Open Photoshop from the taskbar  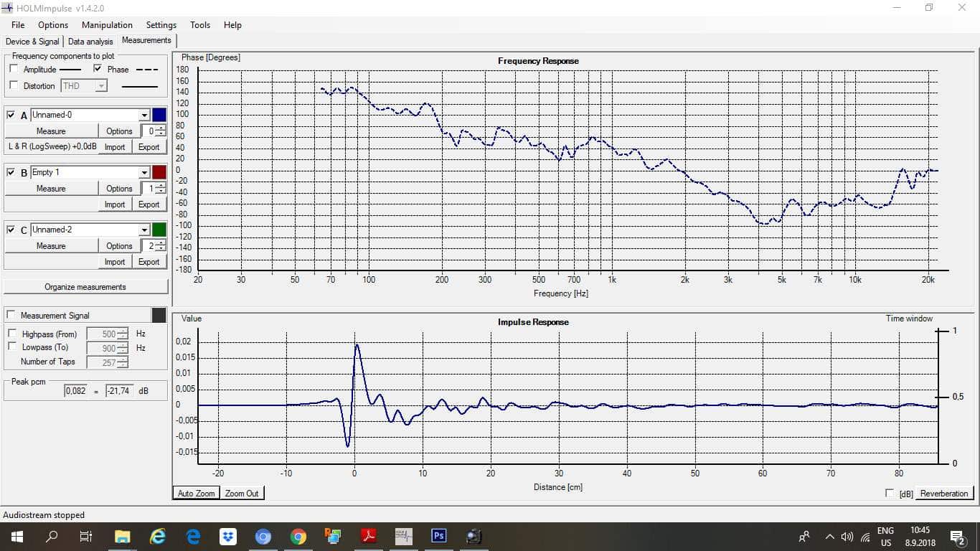[438, 536]
